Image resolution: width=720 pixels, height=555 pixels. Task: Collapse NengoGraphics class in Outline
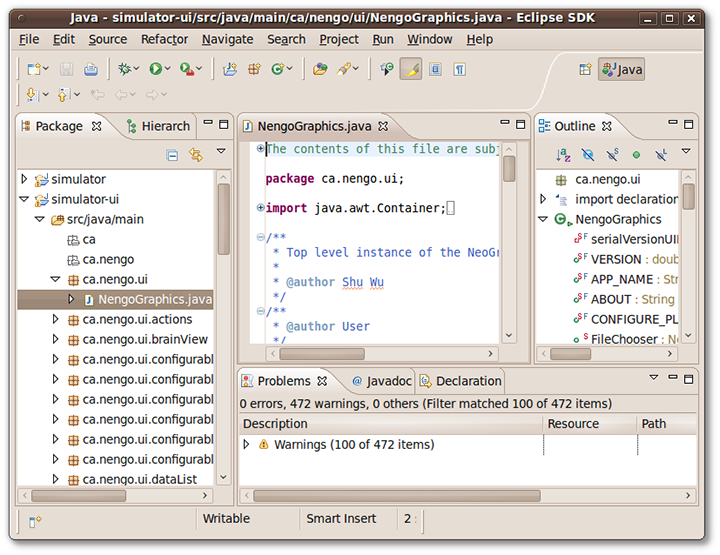click(x=543, y=219)
